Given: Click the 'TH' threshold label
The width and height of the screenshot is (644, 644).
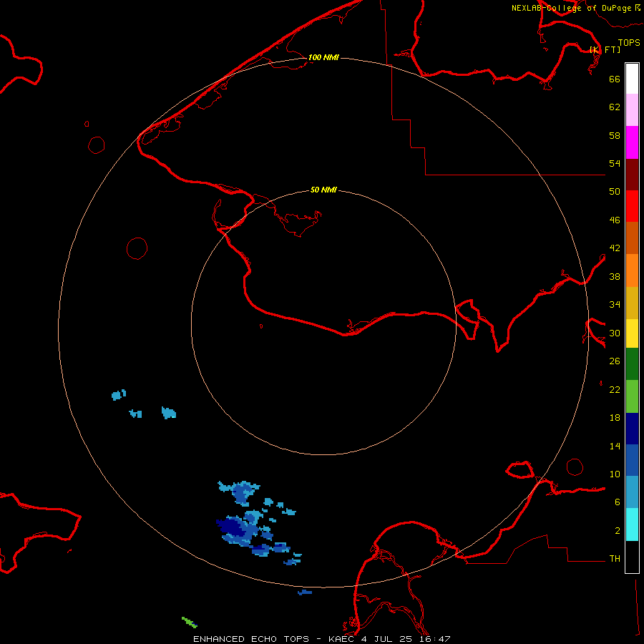Looking at the screenshot, I should pos(615,559).
